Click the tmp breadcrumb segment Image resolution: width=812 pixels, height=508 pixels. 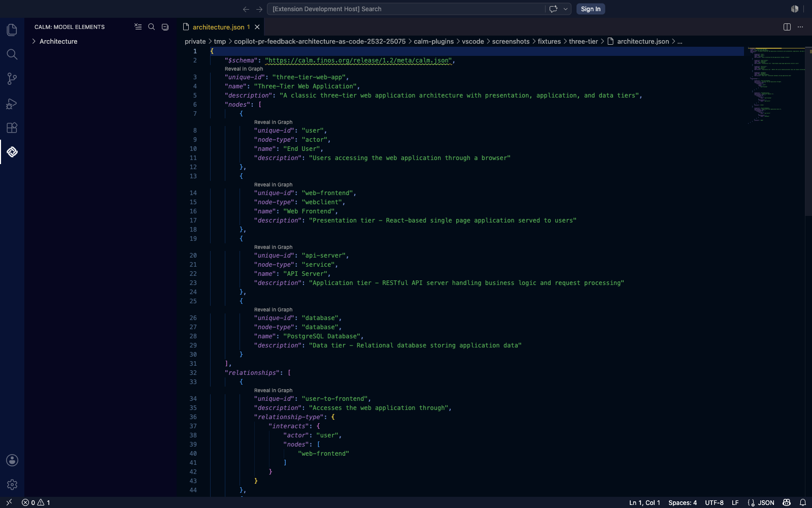coord(220,42)
